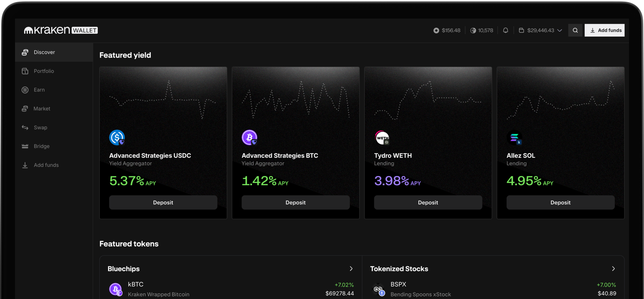Viewport: 644px width, 299px height.
Task: Click the Earn sidebar icon
Action: pyautogui.click(x=25, y=90)
